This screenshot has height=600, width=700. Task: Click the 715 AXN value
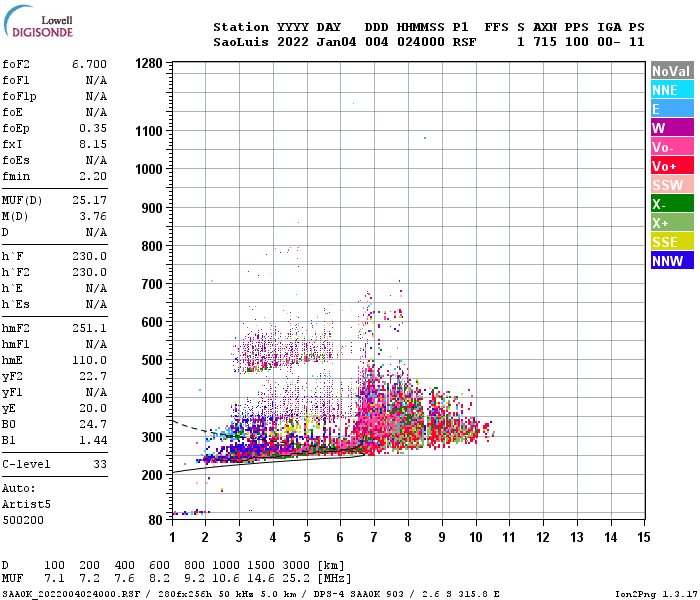pos(545,42)
